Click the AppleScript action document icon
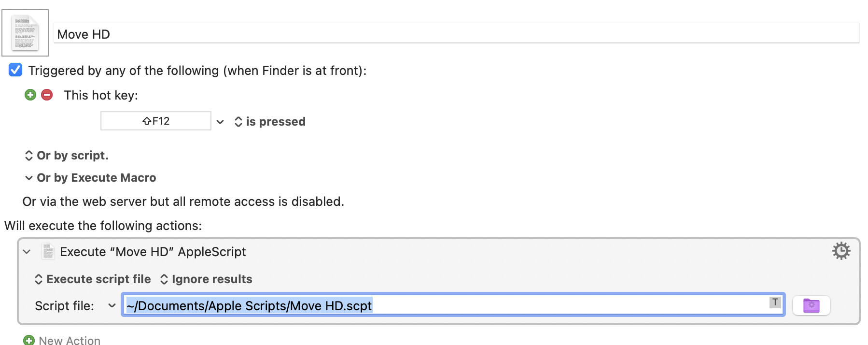Viewport: 868px width, 345px height. click(48, 252)
